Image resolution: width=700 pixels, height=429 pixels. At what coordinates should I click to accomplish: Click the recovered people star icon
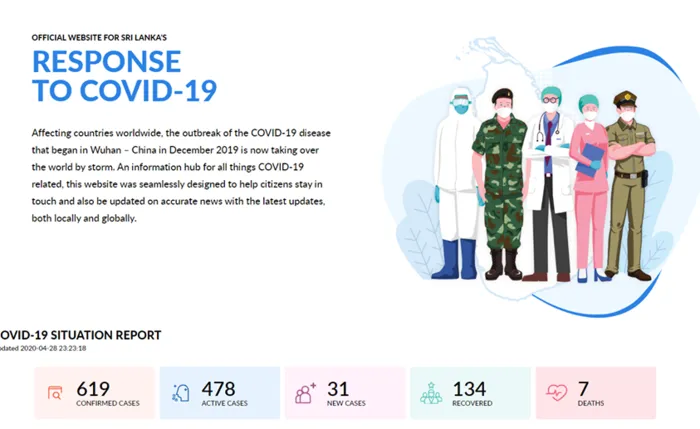pos(431,393)
